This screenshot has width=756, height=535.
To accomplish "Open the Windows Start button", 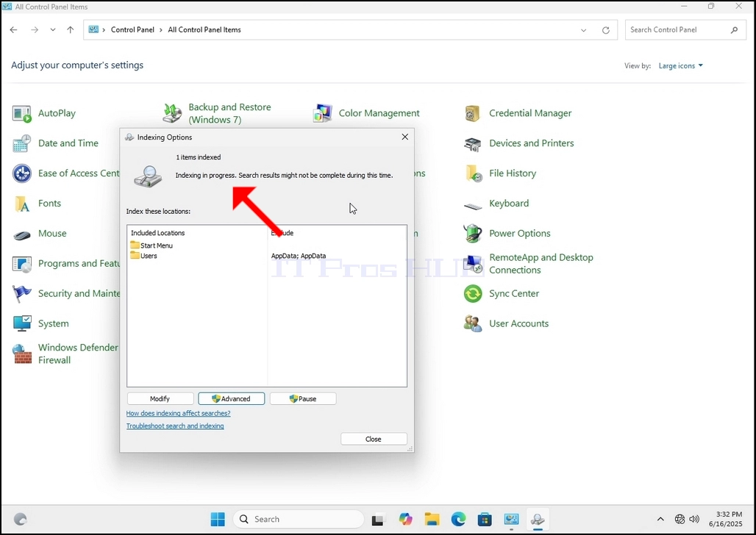I will pos(218,519).
